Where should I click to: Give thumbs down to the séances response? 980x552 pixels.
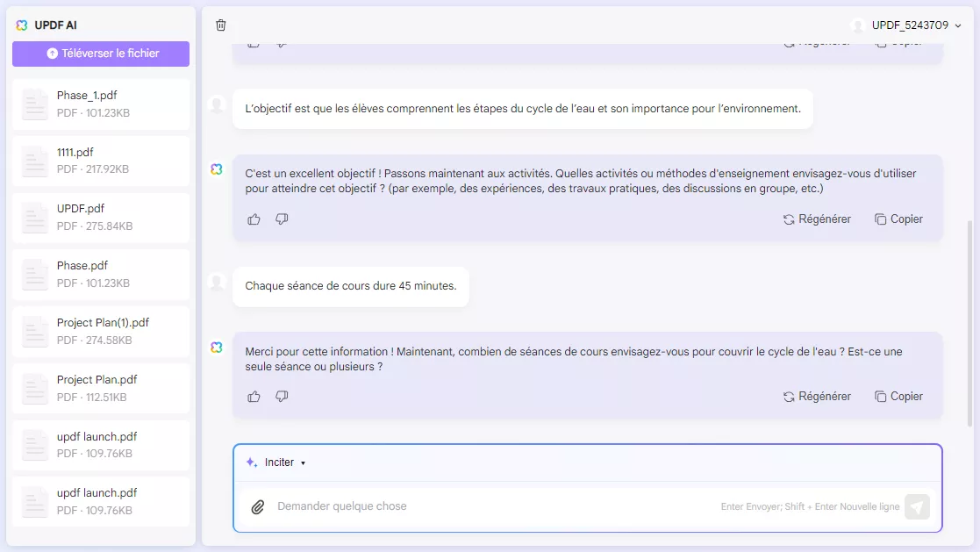[x=282, y=396]
